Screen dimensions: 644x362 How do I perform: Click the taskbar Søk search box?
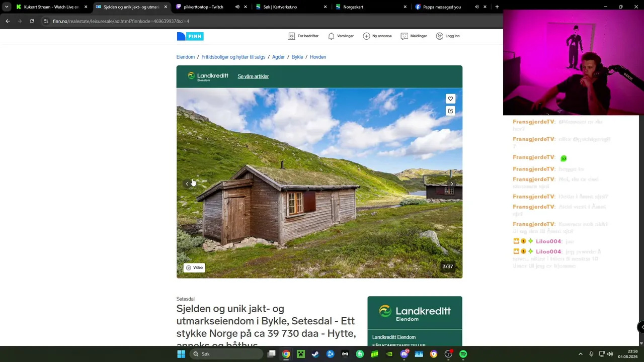pyautogui.click(x=226, y=354)
